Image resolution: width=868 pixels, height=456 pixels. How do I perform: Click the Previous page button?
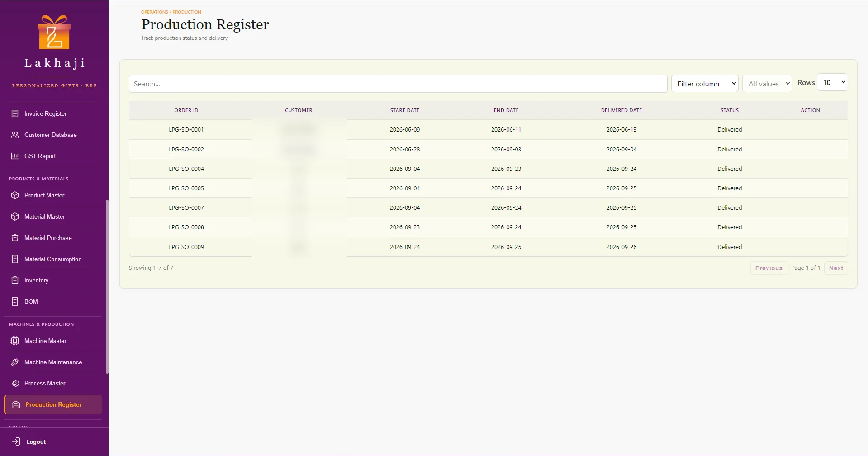(768, 268)
